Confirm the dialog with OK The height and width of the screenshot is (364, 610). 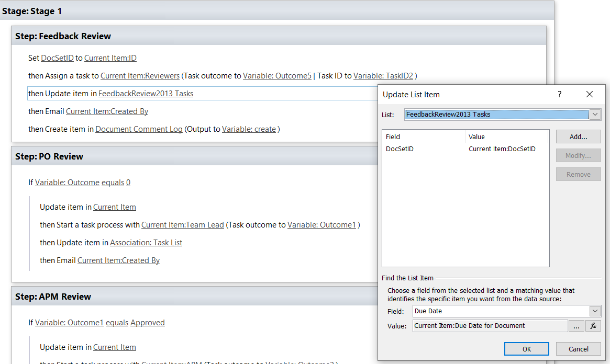(526, 349)
